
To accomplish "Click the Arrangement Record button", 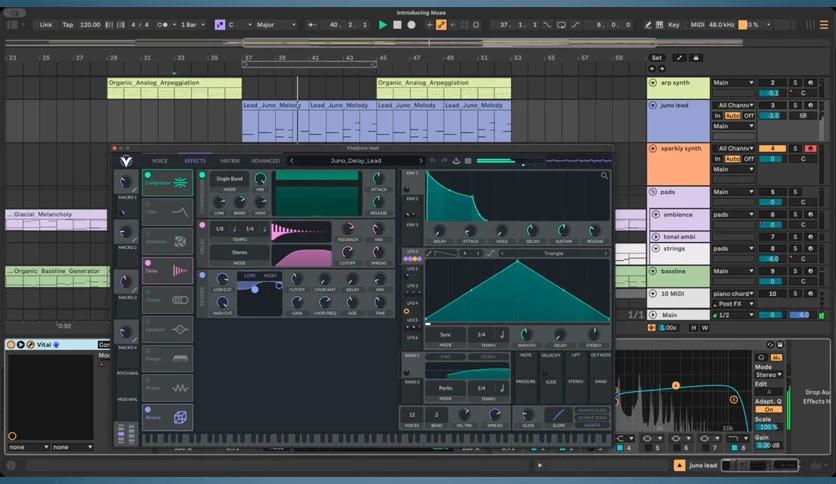I will tap(412, 25).
